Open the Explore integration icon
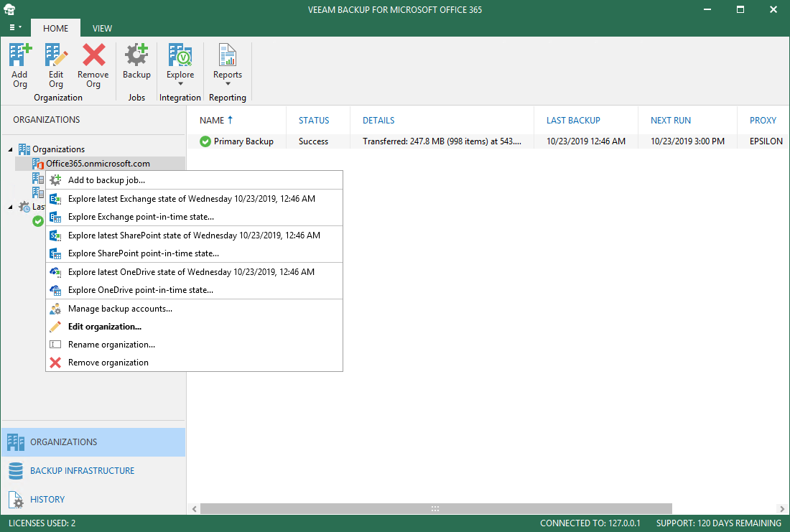The height and width of the screenshot is (532, 790). coord(180,55)
